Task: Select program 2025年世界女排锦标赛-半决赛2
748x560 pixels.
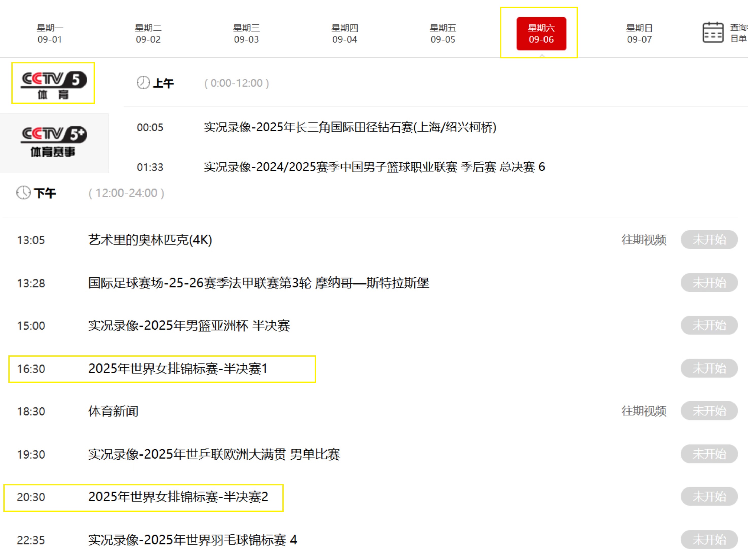Action: tap(179, 497)
